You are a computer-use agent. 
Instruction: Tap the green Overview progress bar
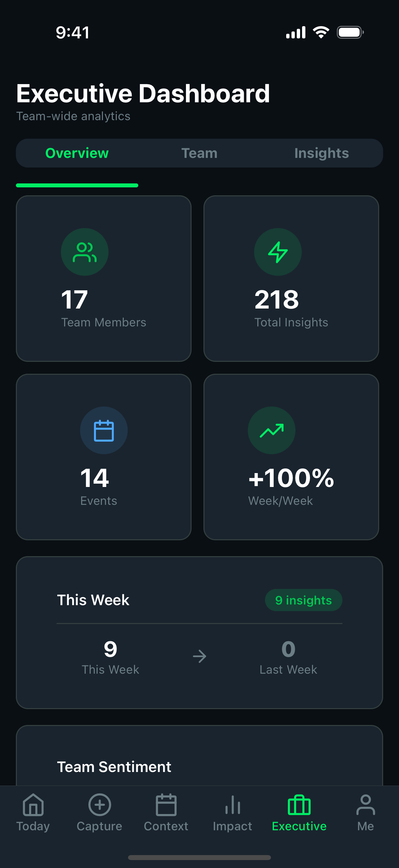click(77, 185)
